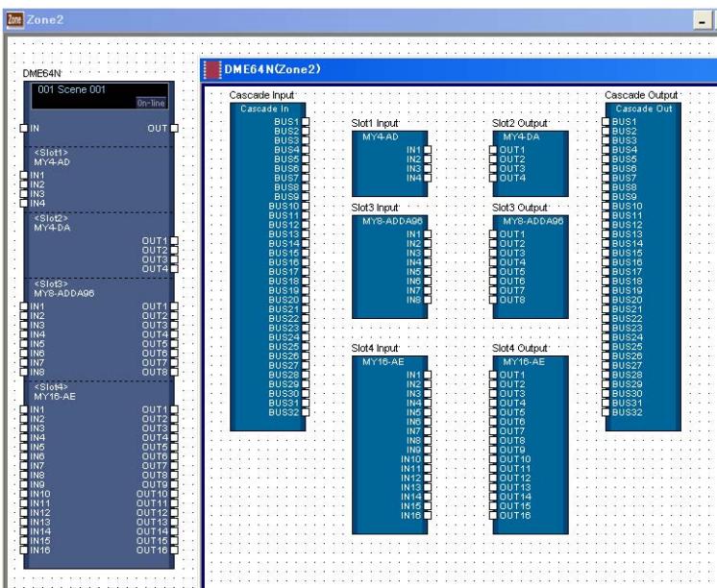Select the Slot1 Input MY4-AD block header
Viewport: 717px width, 588px height.
(381, 136)
